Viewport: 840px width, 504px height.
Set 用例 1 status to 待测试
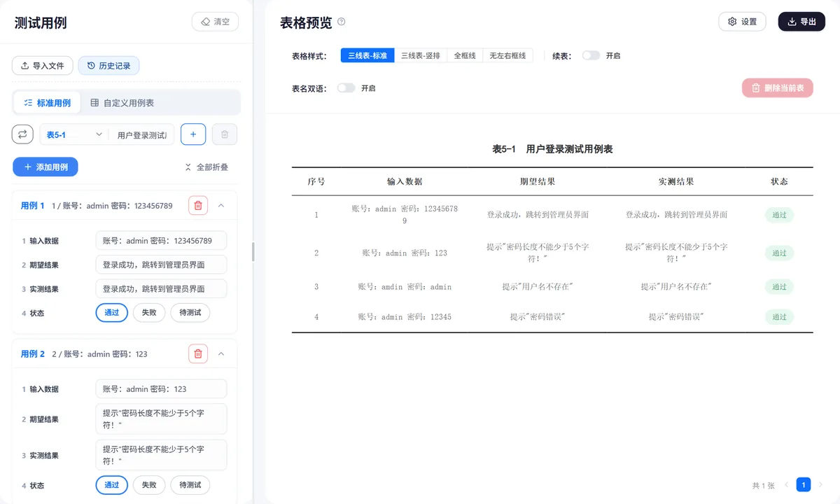click(x=190, y=313)
